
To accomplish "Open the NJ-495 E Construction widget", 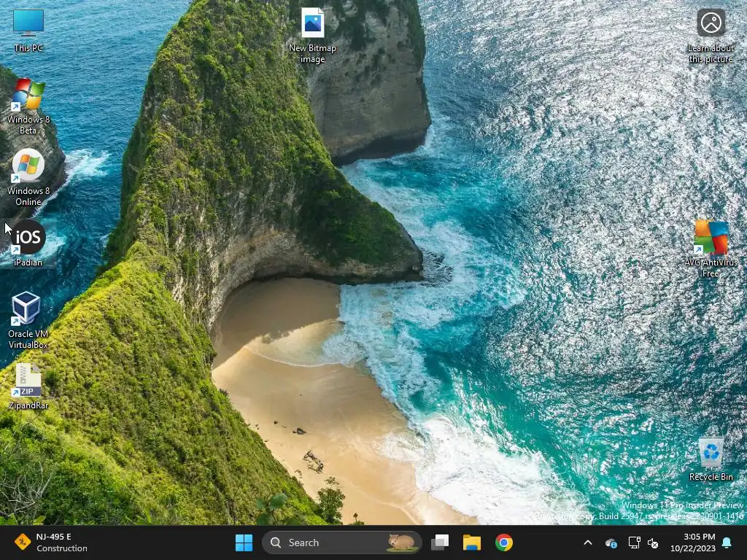I will 50,542.
